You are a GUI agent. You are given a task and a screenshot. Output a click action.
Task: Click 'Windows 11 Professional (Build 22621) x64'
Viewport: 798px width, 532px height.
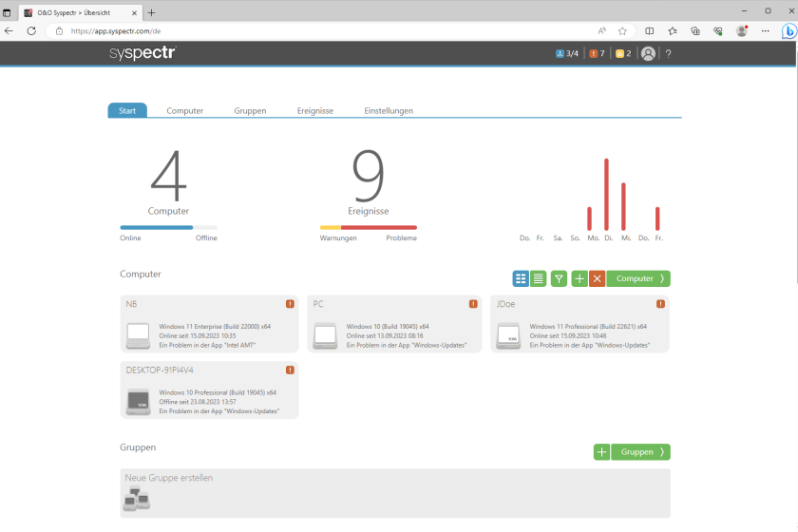pos(588,327)
